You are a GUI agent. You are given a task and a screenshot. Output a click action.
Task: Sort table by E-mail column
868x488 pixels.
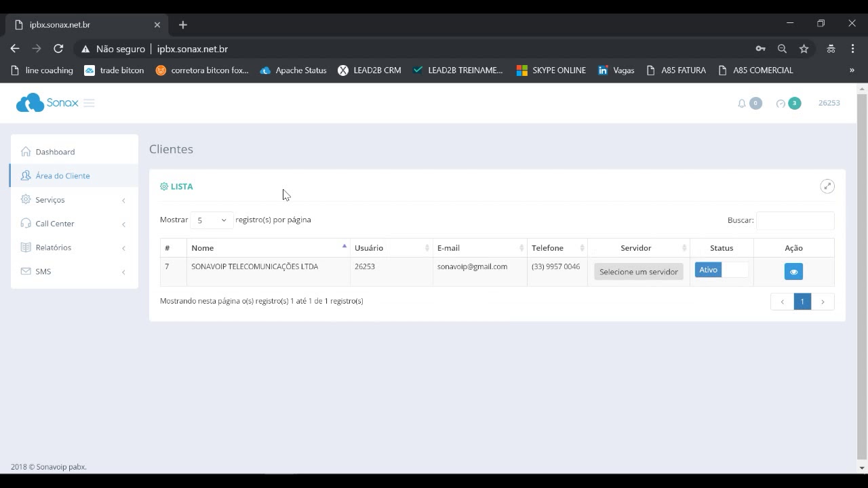tap(480, 248)
